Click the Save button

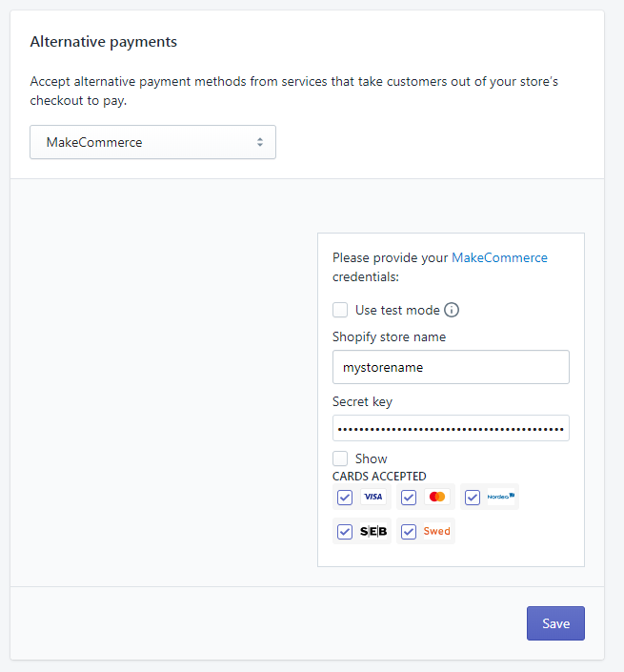[x=555, y=623]
